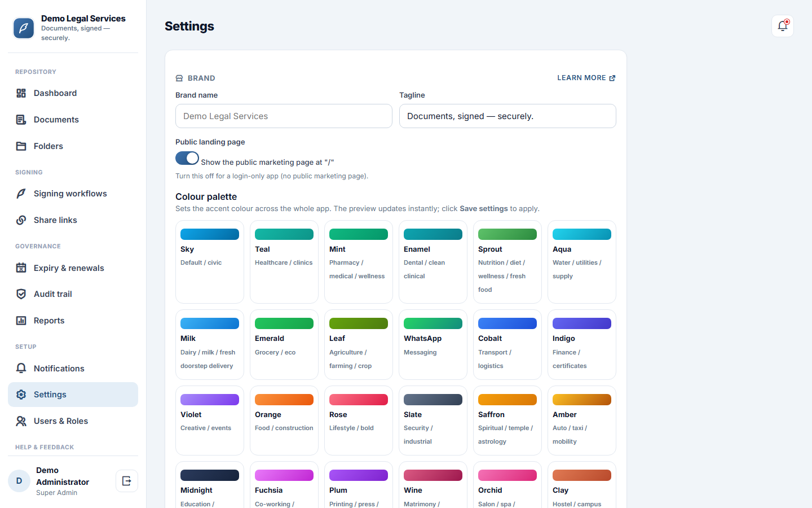This screenshot has width=812, height=508.
Task: Click the Demo Legal Services feather logo
Action: [x=24, y=28]
